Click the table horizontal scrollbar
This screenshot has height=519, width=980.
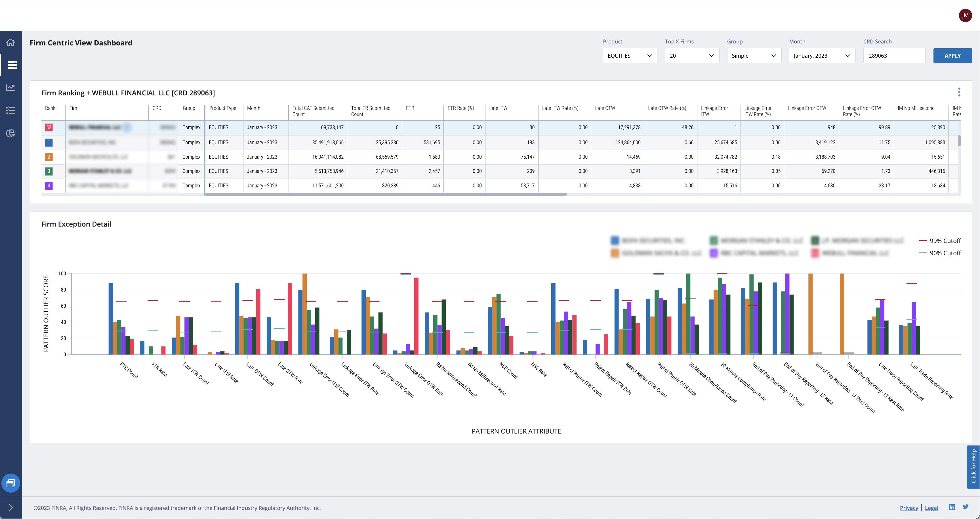386,194
